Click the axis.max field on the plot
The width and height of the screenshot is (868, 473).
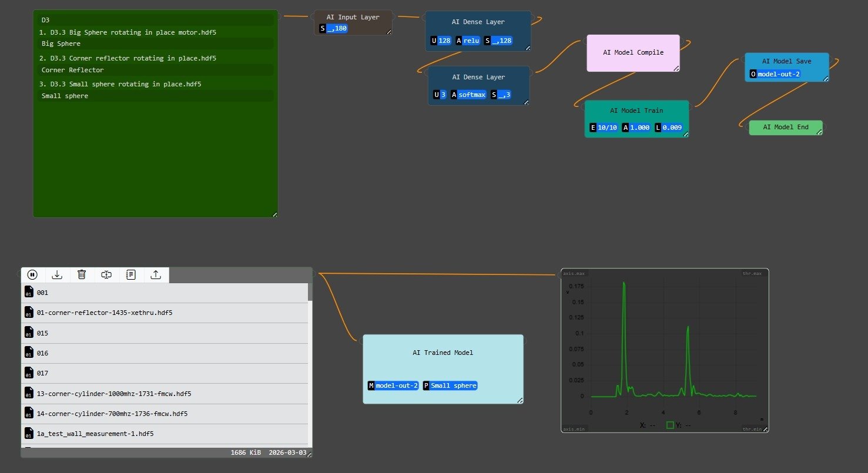574,273
